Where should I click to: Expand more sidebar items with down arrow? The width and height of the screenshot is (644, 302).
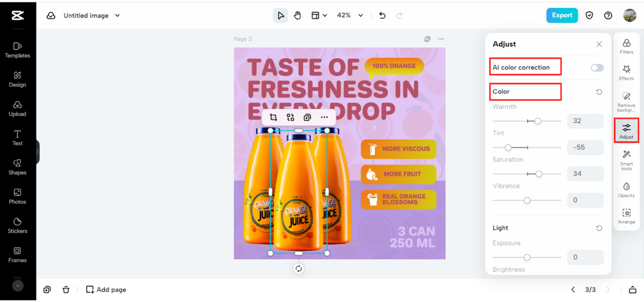tap(18, 285)
